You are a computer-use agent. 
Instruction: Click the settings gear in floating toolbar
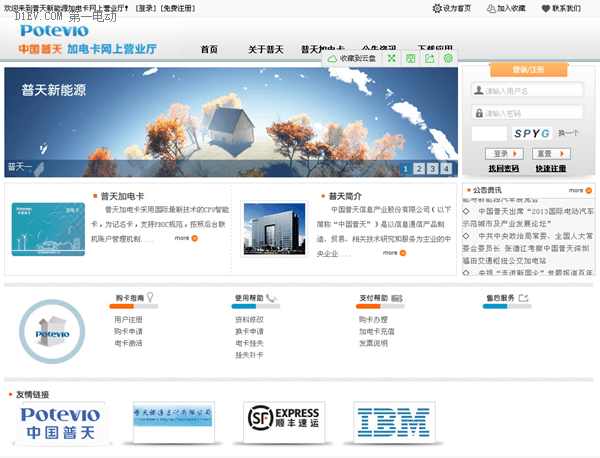tap(448, 59)
